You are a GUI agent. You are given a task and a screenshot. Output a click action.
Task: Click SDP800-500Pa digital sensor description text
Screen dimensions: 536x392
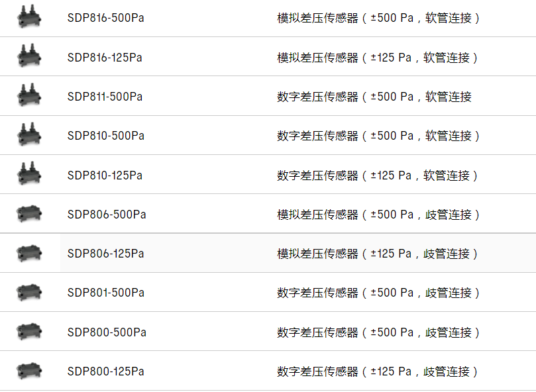pos(378,332)
